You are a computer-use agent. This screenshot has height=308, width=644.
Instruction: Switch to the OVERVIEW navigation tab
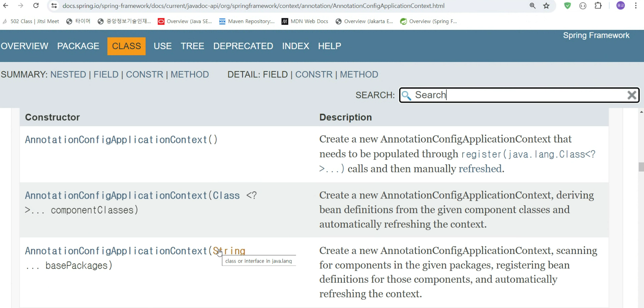pos(25,46)
